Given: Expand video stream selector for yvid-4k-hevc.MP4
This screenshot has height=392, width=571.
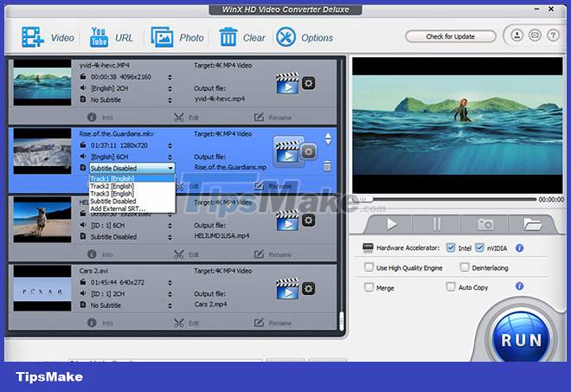Looking at the screenshot, I should (x=170, y=77).
